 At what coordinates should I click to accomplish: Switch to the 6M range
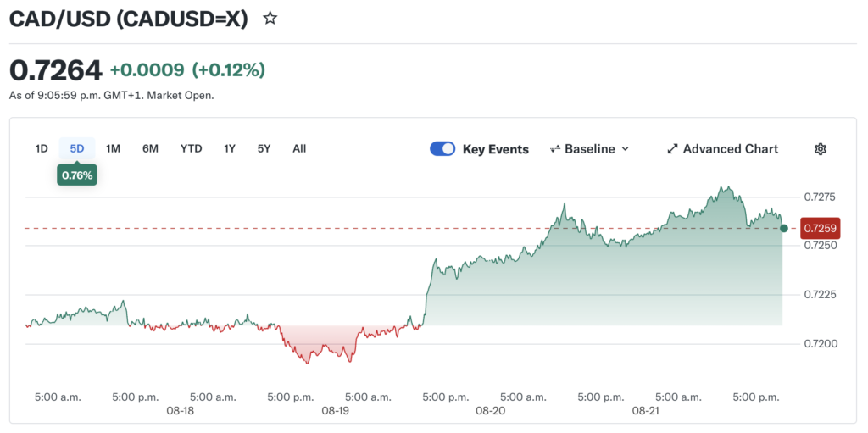[150, 148]
